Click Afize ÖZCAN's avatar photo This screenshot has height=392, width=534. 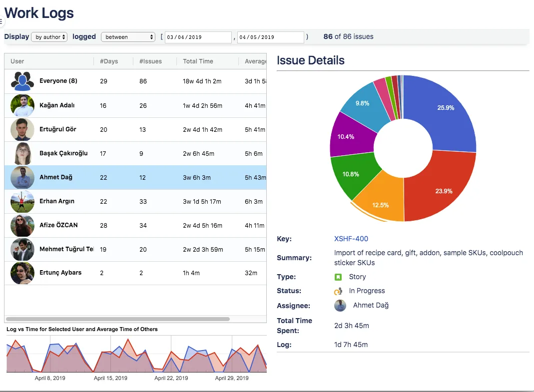click(22, 225)
